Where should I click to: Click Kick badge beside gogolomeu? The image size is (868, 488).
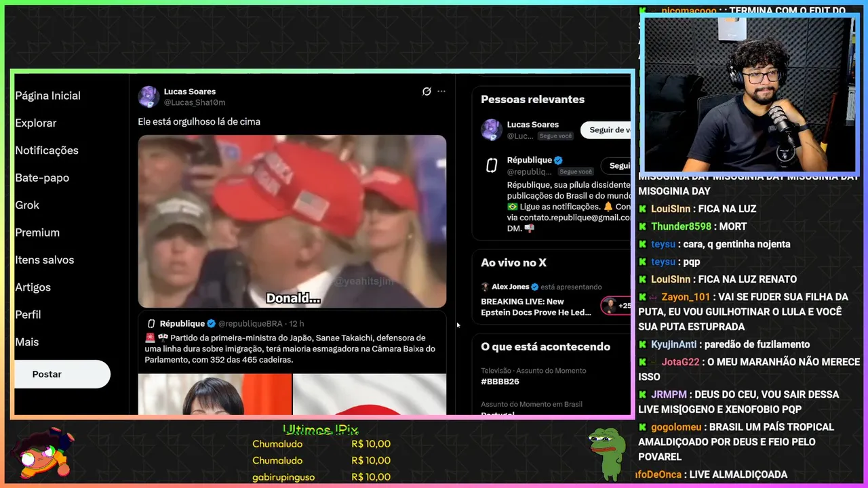click(642, 427)
